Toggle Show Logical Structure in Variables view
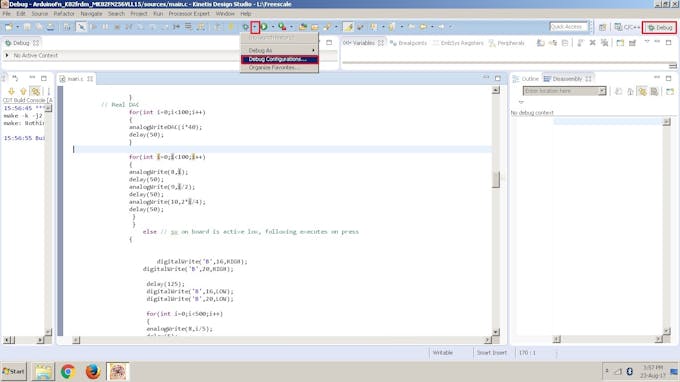This screenshot has width=680, height=382. 552,43
